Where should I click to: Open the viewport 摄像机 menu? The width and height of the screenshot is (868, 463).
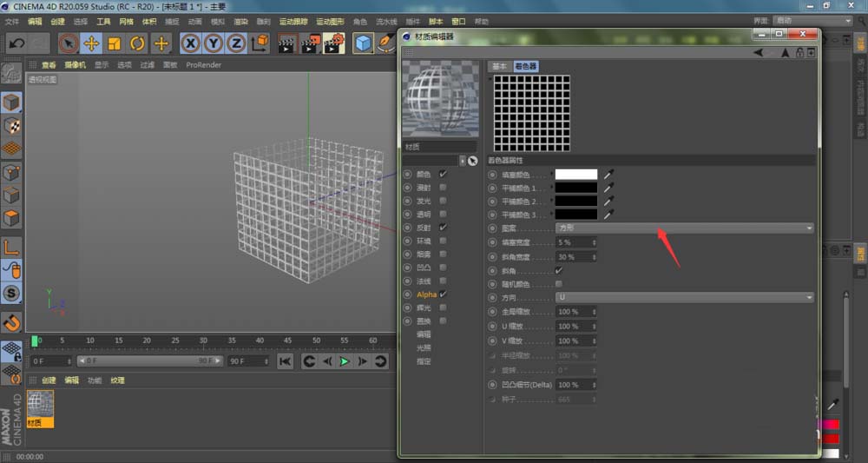(x=76, y=65)
